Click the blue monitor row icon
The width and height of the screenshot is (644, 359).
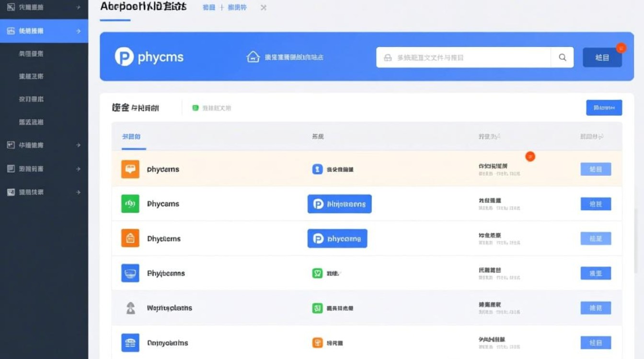[x=130, y=273]
